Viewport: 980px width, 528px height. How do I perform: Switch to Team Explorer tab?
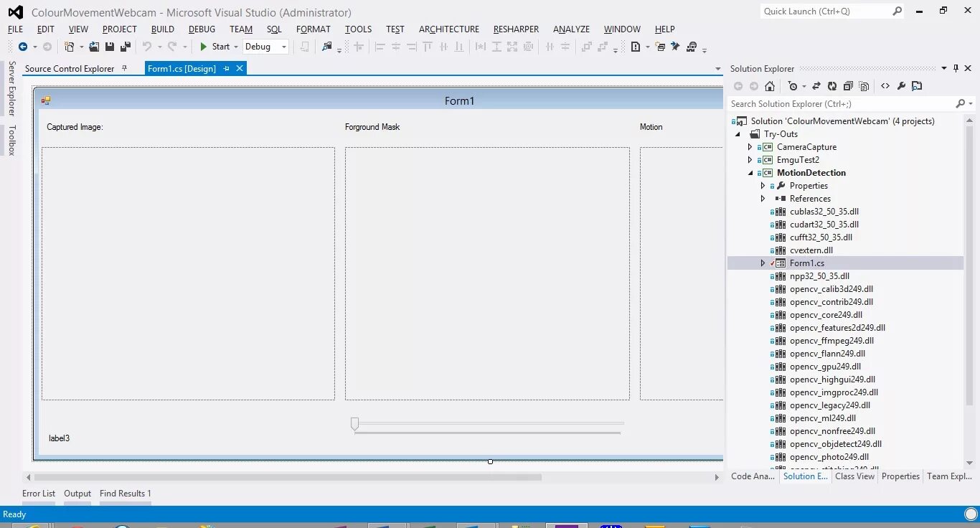(x=949, y=476)
